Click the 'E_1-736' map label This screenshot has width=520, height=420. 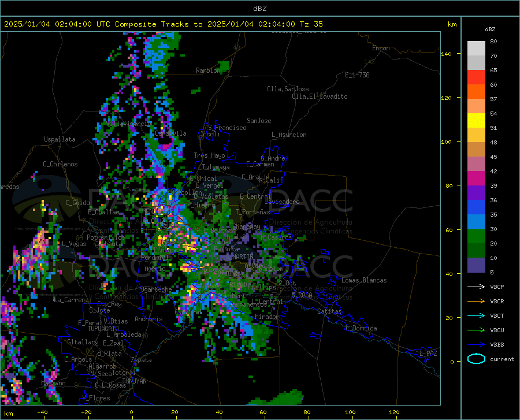357,75
